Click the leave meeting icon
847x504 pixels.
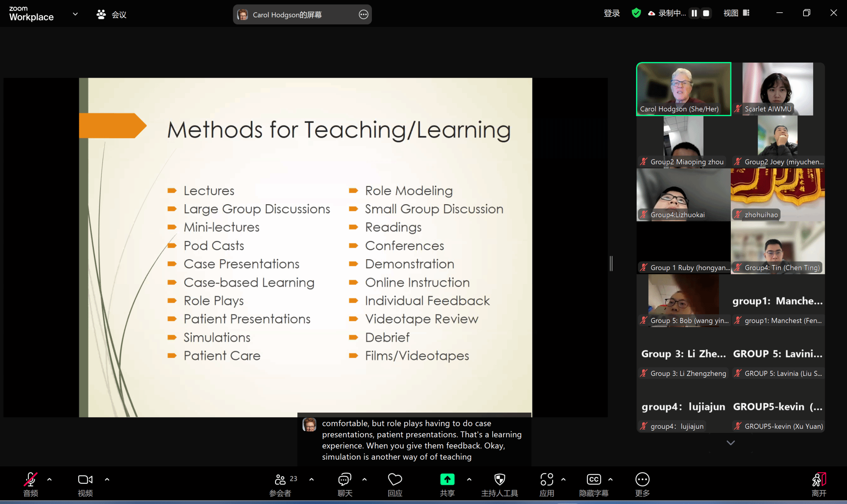818,480
